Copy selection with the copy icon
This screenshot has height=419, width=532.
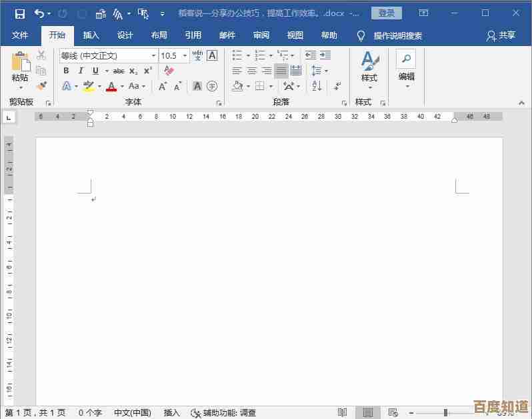coord(41,70)
